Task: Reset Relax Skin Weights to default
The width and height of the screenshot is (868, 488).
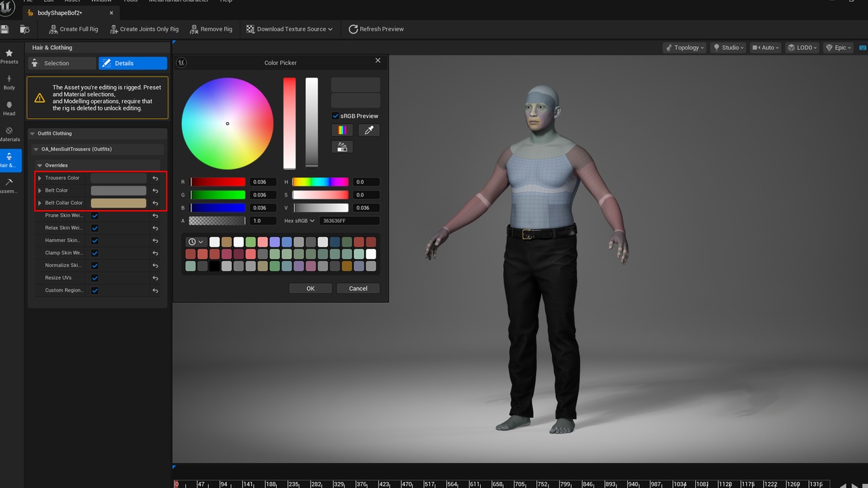Action: coord(155,228)
